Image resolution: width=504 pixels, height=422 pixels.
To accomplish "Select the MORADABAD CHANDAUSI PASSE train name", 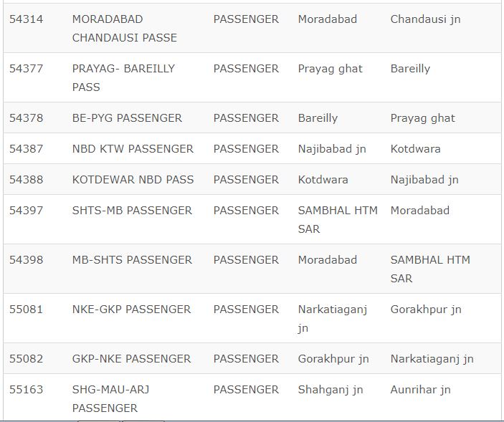I will pos(124,28).
